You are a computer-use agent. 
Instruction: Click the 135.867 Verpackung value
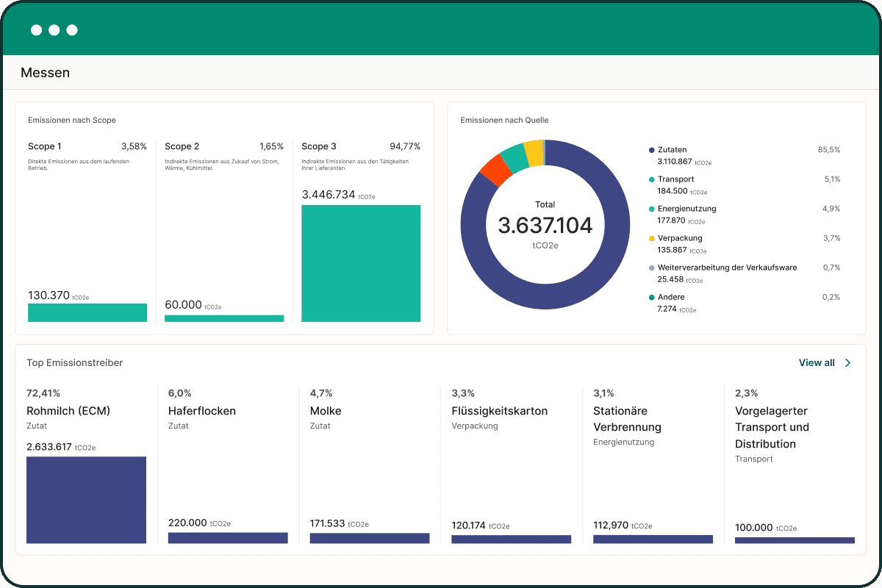coord(672,250)
